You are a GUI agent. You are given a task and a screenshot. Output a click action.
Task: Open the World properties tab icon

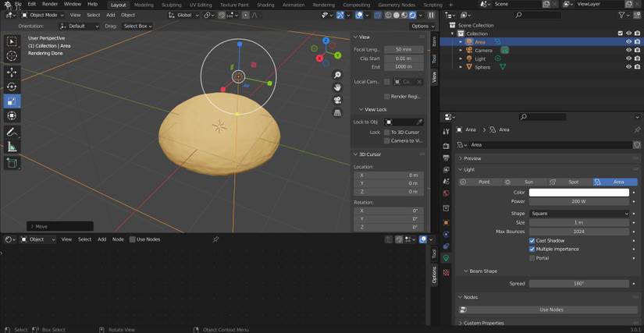(447, 193)
